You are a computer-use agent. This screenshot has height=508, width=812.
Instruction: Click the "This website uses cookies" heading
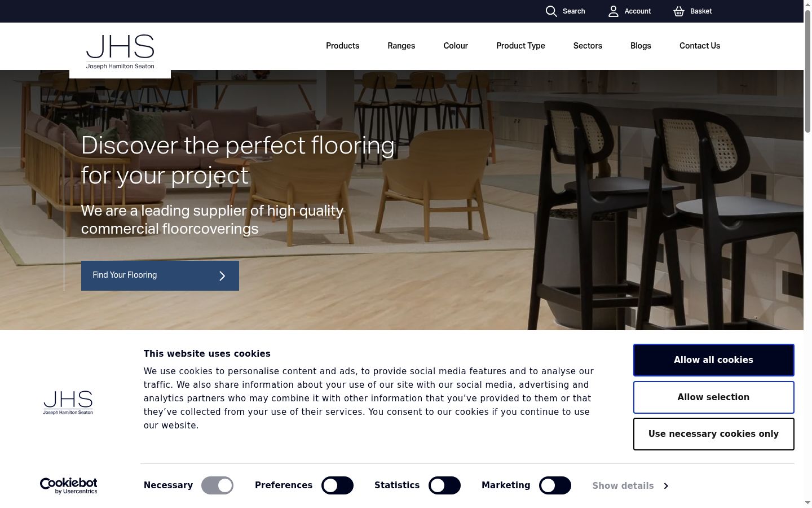click(207, 354)
